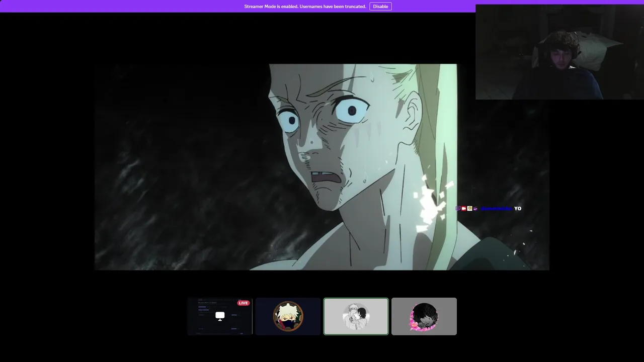Screen dimensions: 644x362
Task: Click the webcam overlay in the corner
Action: tap(559, 52)
